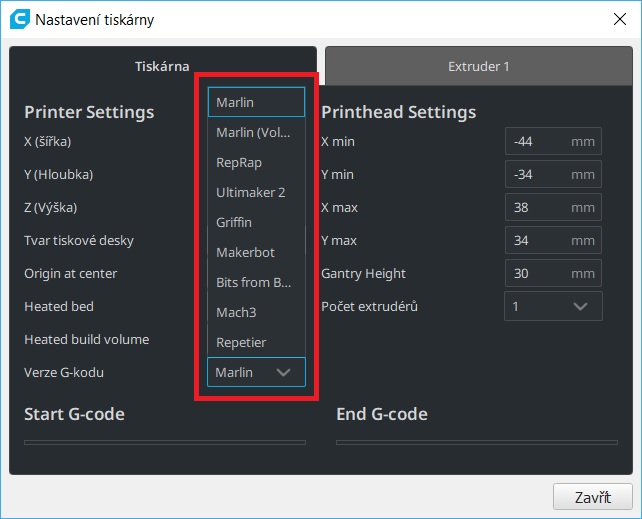642x519 pixels.
Task: Choose Repetier G-code flavor
Action: [x=255, y=342]
